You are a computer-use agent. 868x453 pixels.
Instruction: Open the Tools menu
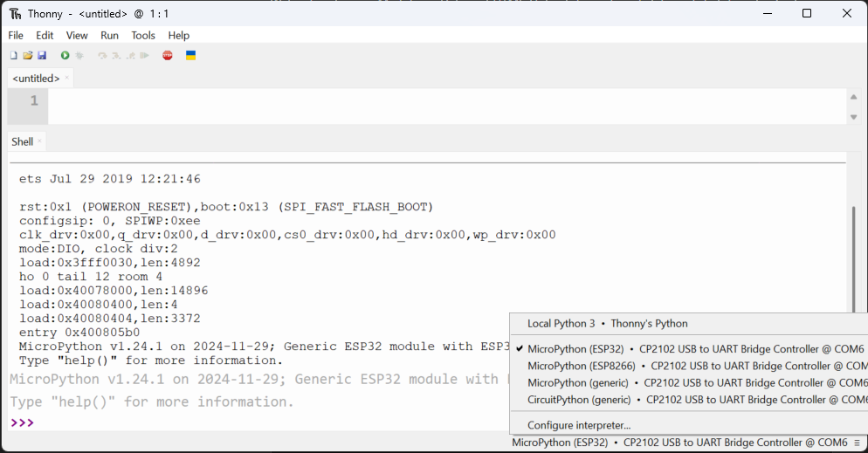pyautogui.click(x=143, y=36)
